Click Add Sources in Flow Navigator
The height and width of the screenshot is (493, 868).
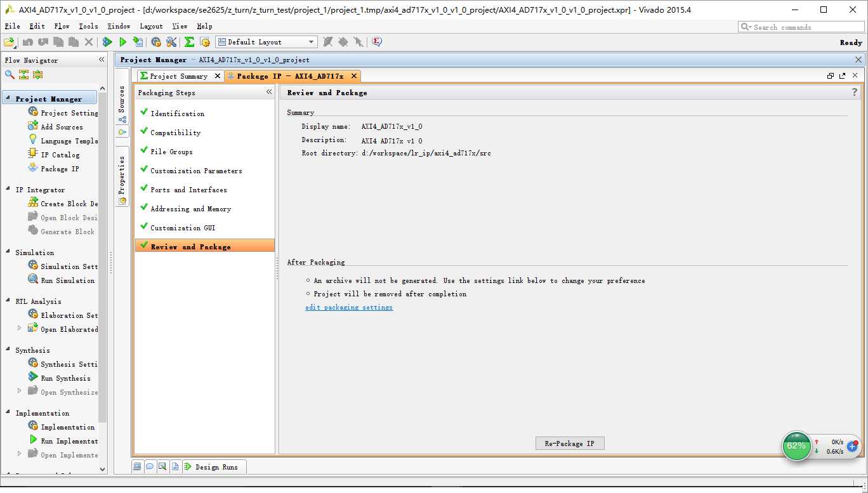[56, 126]
